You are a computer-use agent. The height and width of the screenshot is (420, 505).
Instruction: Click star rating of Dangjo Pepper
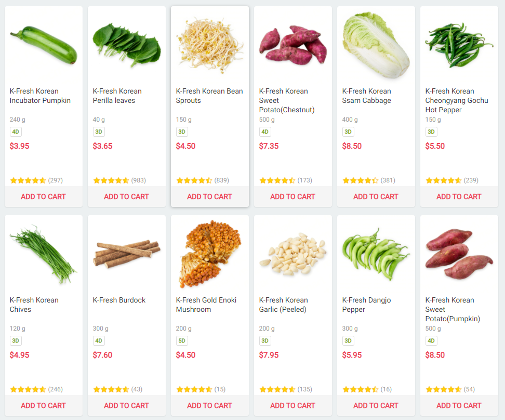click(x=361, y=389)
